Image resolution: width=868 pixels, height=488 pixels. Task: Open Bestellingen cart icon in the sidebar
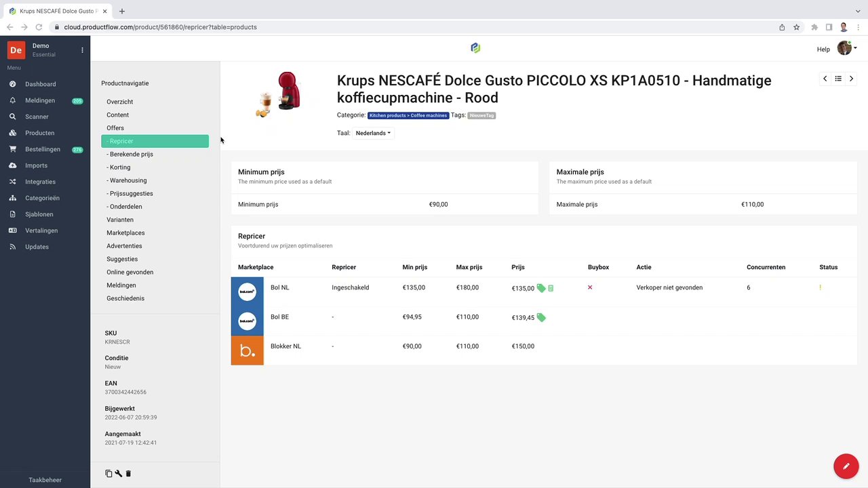(12, 149)
